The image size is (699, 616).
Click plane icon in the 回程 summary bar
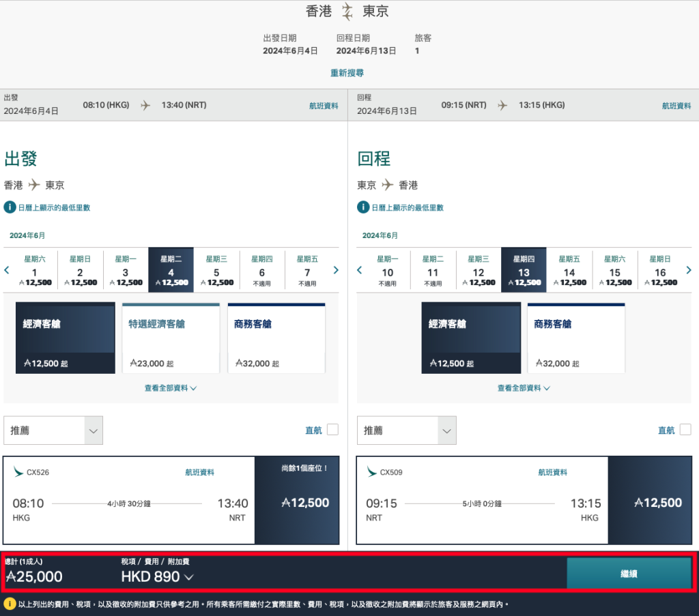[x=502, y=105]
